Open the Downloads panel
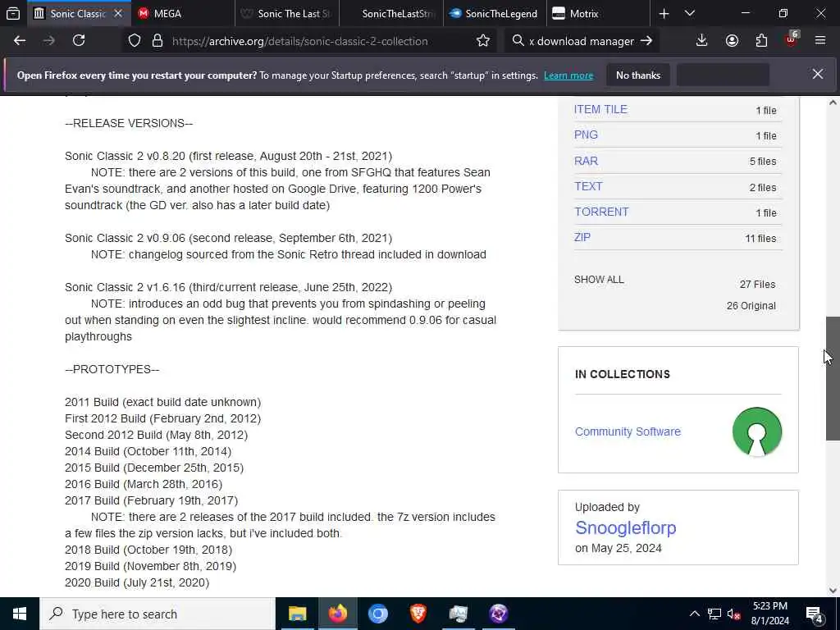The image size is (840, 630). (702, 41)
